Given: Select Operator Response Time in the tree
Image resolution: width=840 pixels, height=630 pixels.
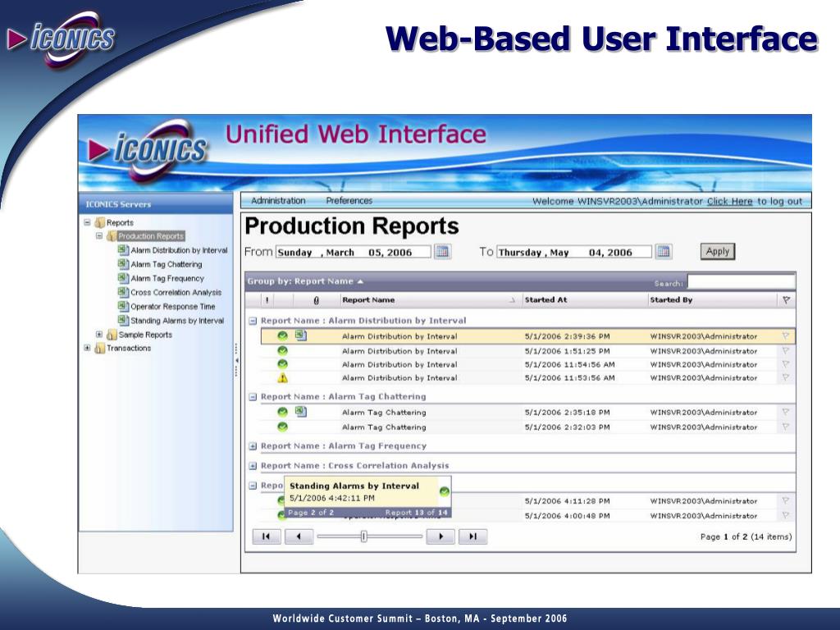Looking at the screenshot, I should (173, 307).
